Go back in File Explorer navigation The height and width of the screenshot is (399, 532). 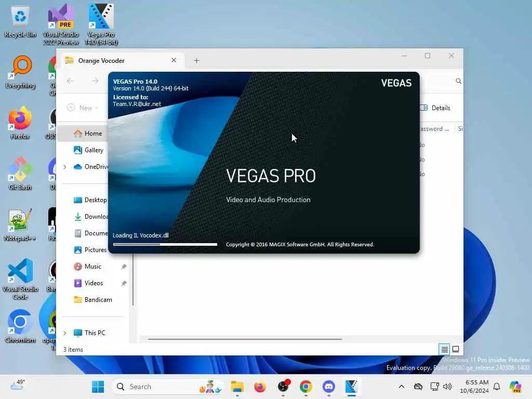click(70, 81)
